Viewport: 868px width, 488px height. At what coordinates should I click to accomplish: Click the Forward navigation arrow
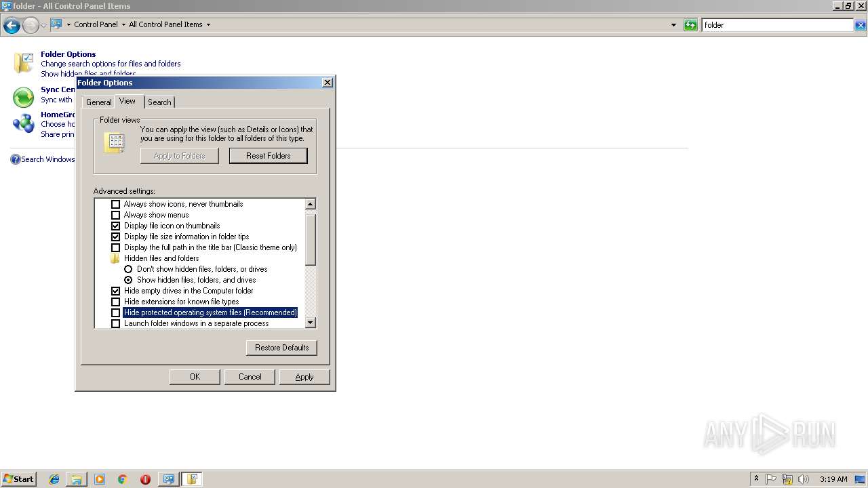click(x=31, y=26)
